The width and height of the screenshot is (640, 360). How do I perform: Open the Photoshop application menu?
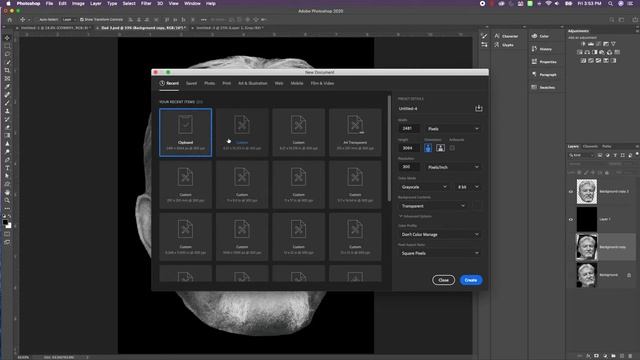click(x=28, y=3)
